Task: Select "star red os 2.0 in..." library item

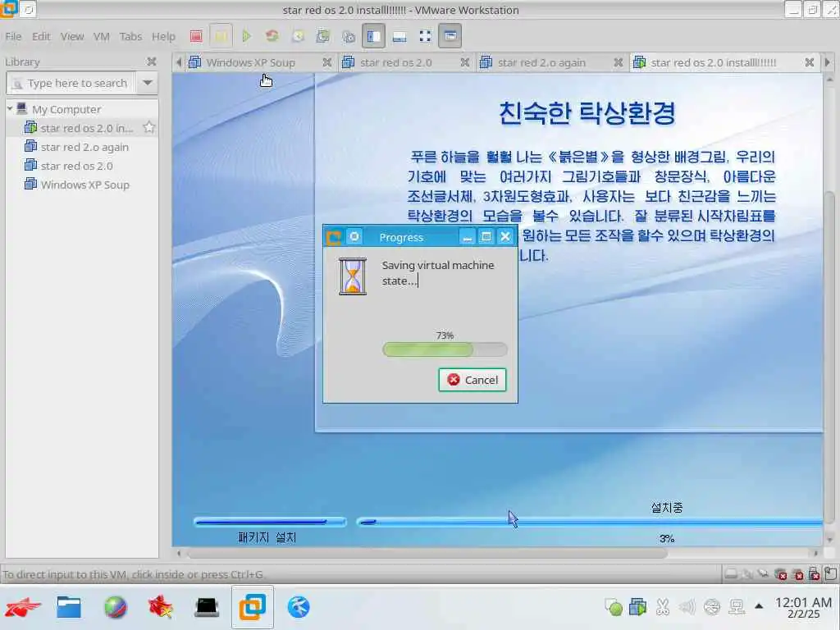Action: tap(87, 128)
